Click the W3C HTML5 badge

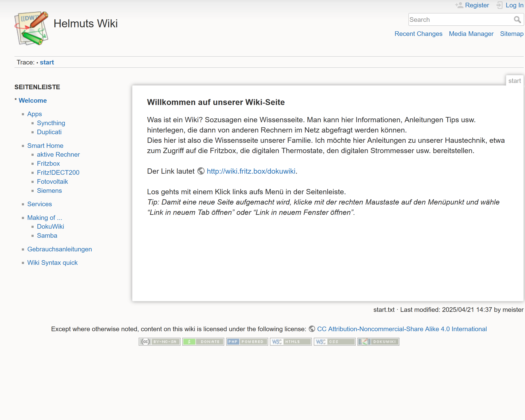point(290,342)
